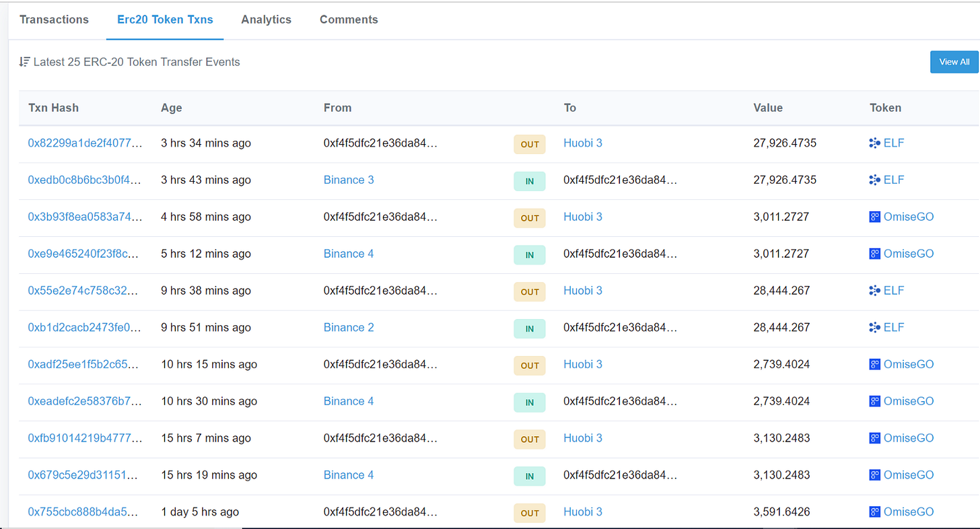Open transaction hash 0xadf25ee1f5b2c65
980x529 pixels.
tap(85, 364)
